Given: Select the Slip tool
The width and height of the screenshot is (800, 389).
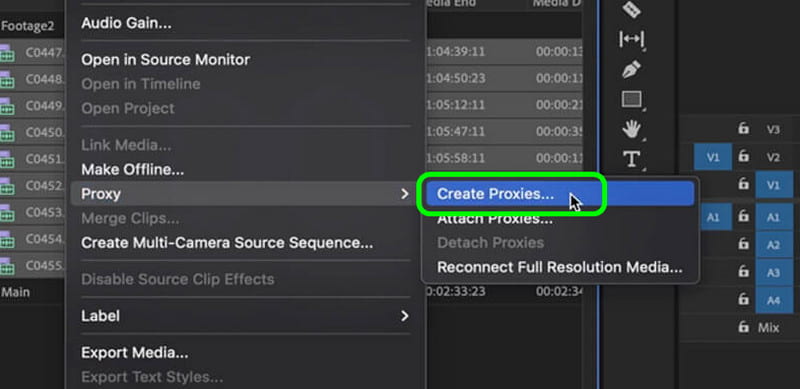Looking at the screenshot, I should [x=632, y=39].
